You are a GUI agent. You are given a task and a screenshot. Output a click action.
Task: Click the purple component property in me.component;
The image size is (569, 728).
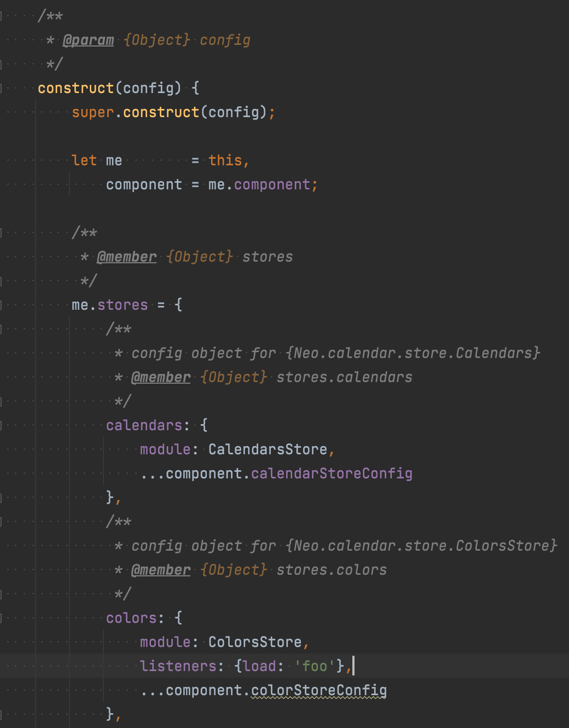(272, 184)
